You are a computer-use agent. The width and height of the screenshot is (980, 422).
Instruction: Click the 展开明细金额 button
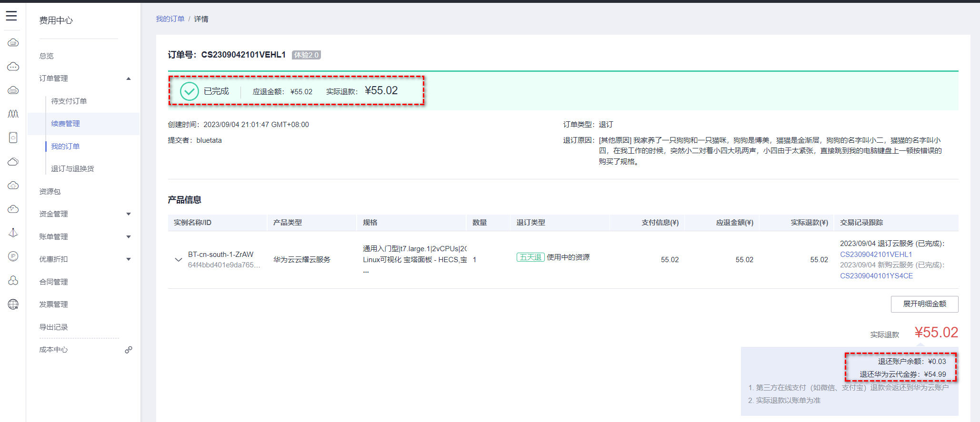click(x=925, y=304)
